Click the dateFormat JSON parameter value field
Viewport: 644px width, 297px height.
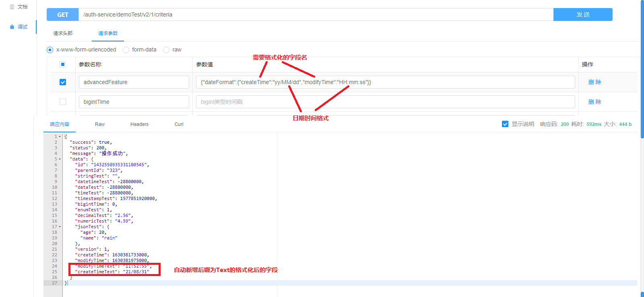click(x=386, y=82)
